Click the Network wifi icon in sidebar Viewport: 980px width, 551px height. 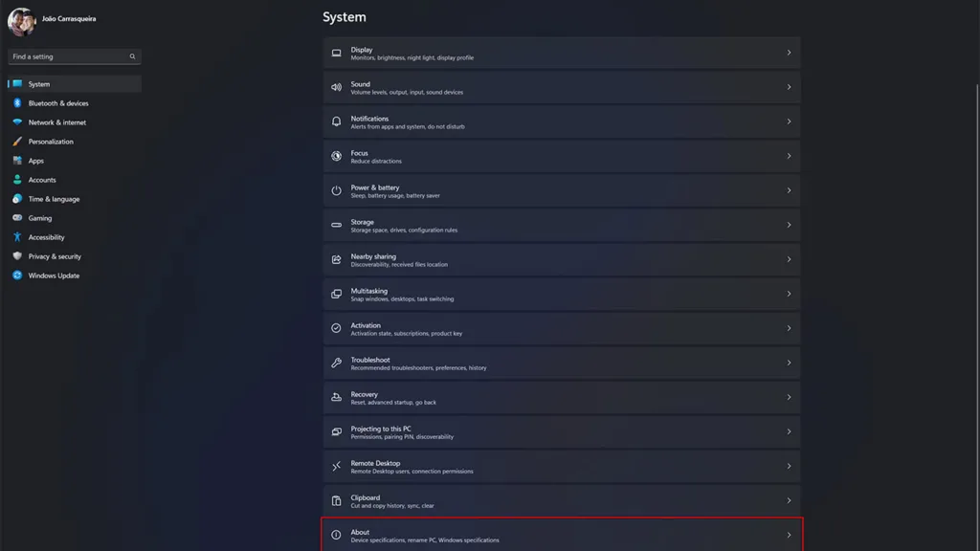pos(17,122)
